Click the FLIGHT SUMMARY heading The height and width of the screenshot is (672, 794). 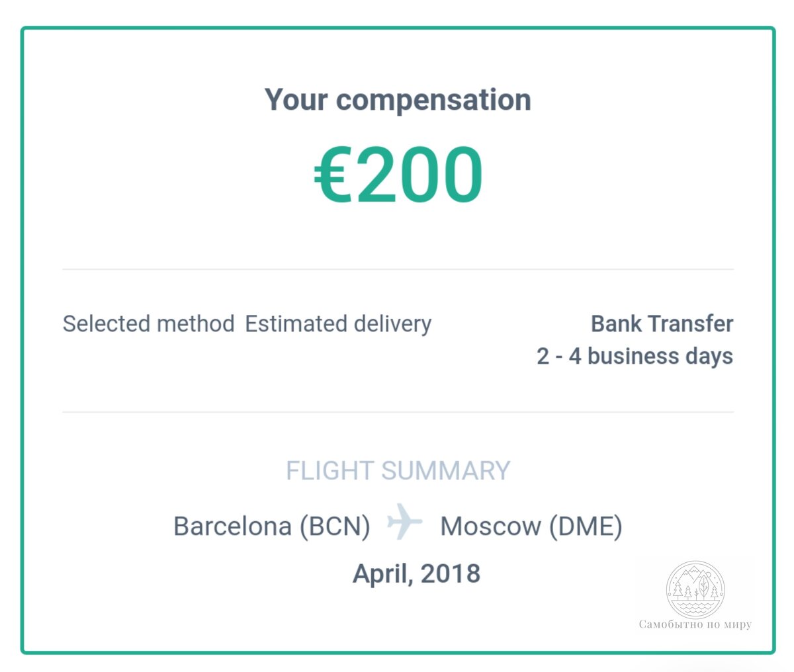pyautogui.click(x=398, y=471)
